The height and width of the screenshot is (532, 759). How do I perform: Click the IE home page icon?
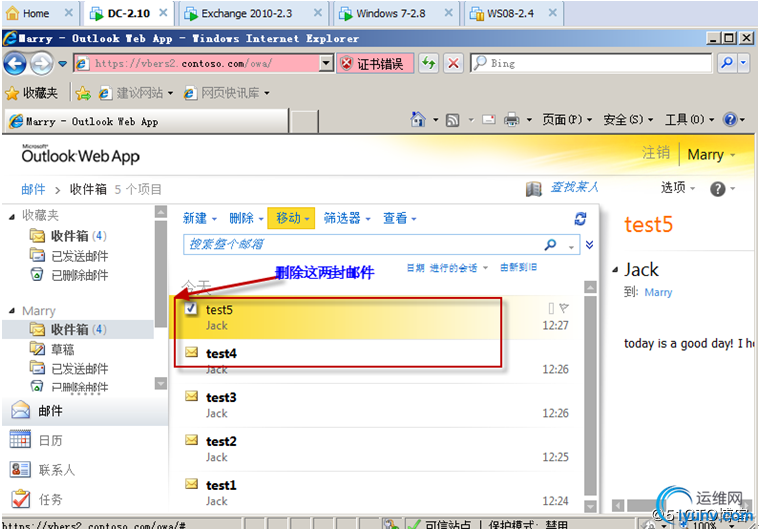point(418,119)
